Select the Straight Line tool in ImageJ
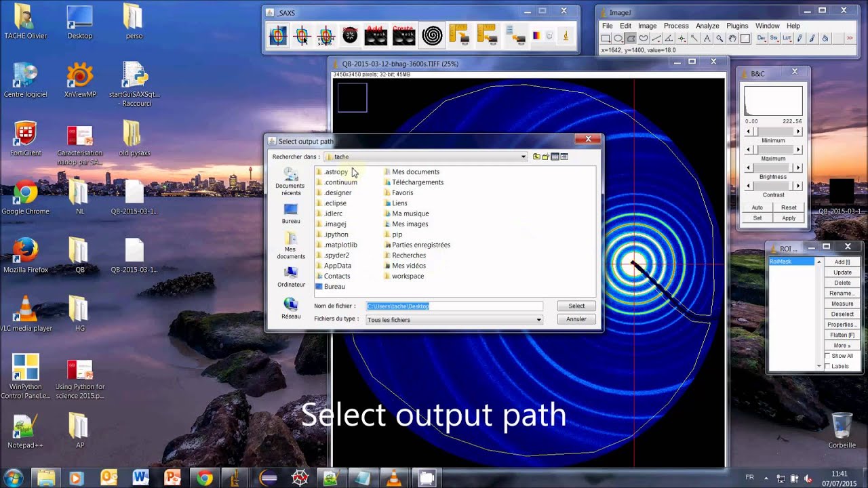 point(656,38)
